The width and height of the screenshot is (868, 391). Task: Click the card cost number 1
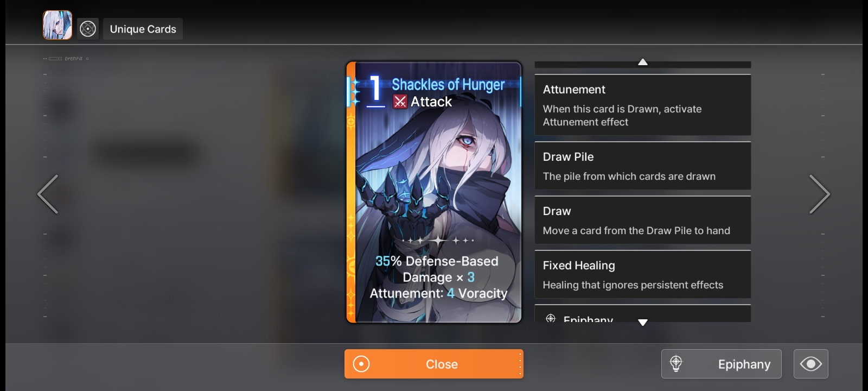point(375,89)
